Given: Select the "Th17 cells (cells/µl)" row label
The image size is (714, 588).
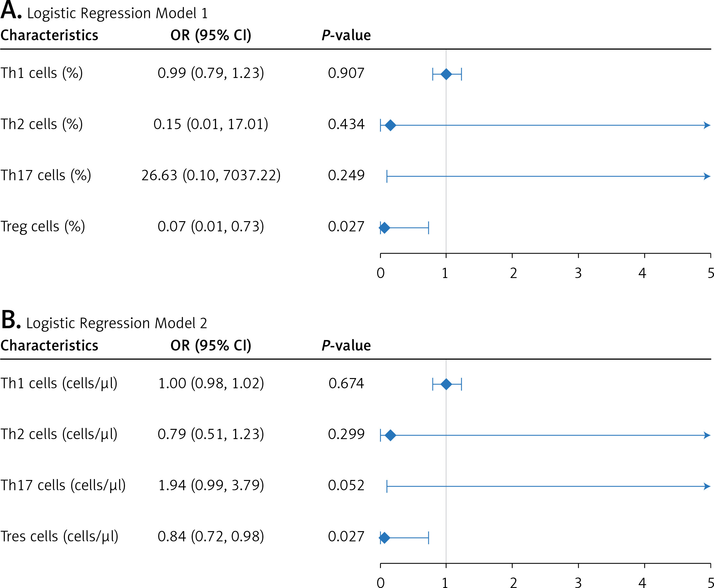Looking at the screenshot, I should click(x=63, y=485).
